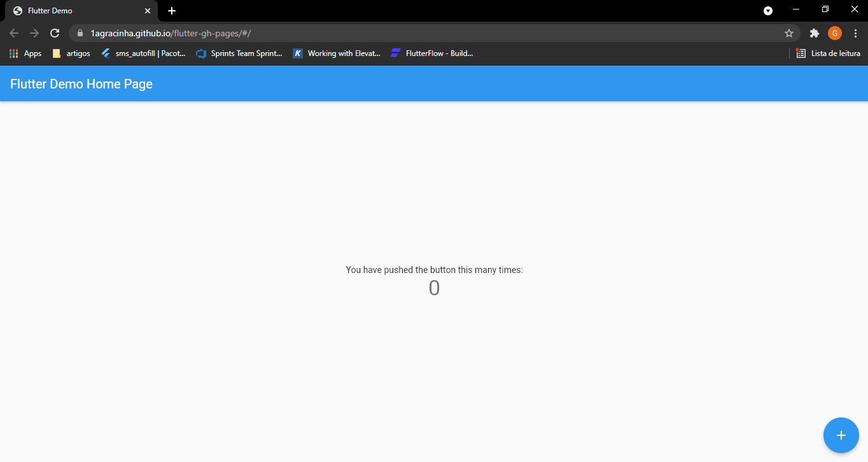Click the new tab plus button

pos(171,10)
